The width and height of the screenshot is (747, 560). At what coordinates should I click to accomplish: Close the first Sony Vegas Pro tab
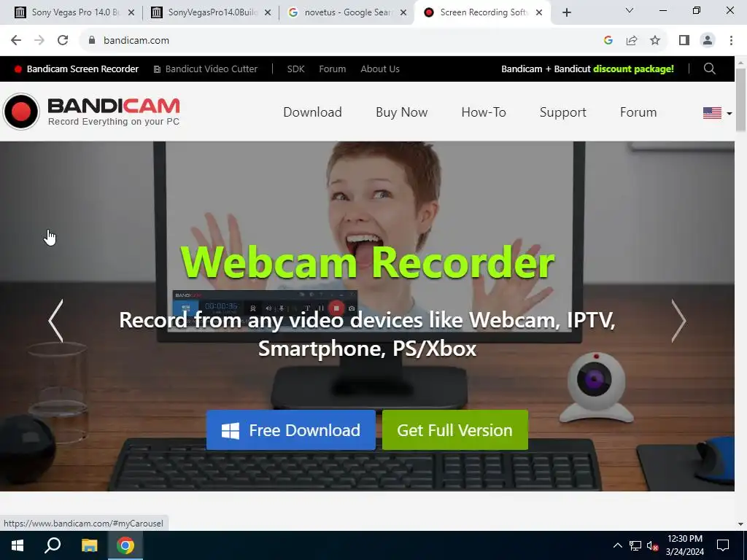[x=131, y=12]
